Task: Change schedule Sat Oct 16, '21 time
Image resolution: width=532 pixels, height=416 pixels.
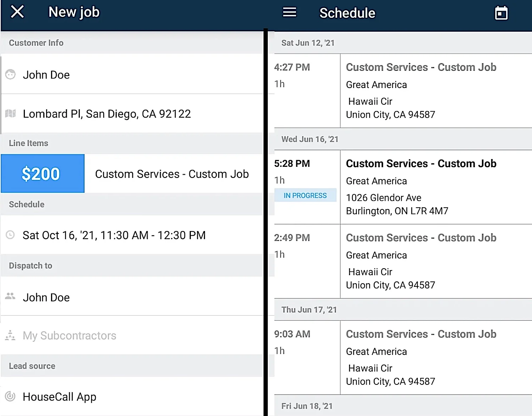Action: coord(132,235)
